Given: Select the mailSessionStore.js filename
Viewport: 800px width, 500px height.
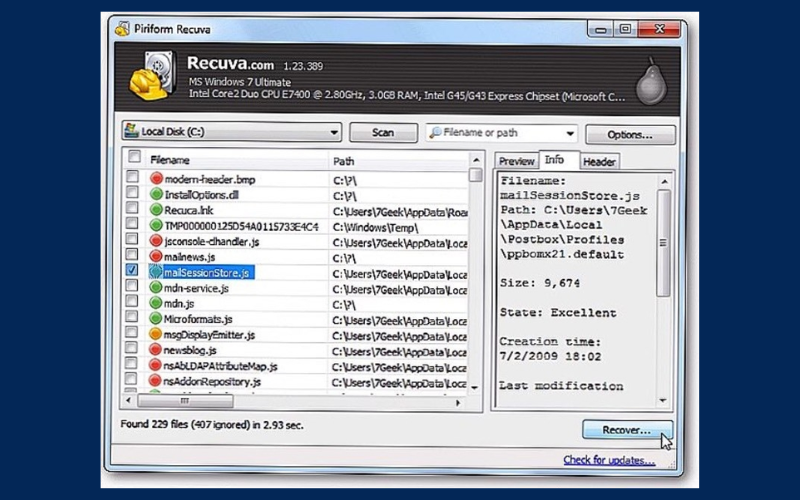Looking at the screenshot, I should [x=207, y=273].
